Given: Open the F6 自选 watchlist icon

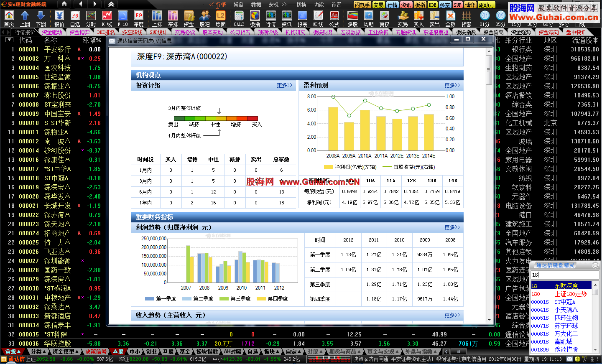Looking at the screenshot, I should point(75,18).
